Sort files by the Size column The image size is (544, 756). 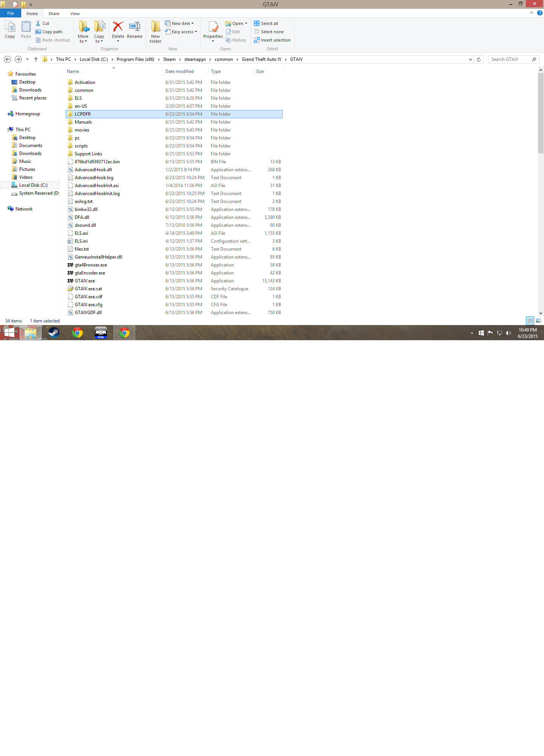pos(269,71)
